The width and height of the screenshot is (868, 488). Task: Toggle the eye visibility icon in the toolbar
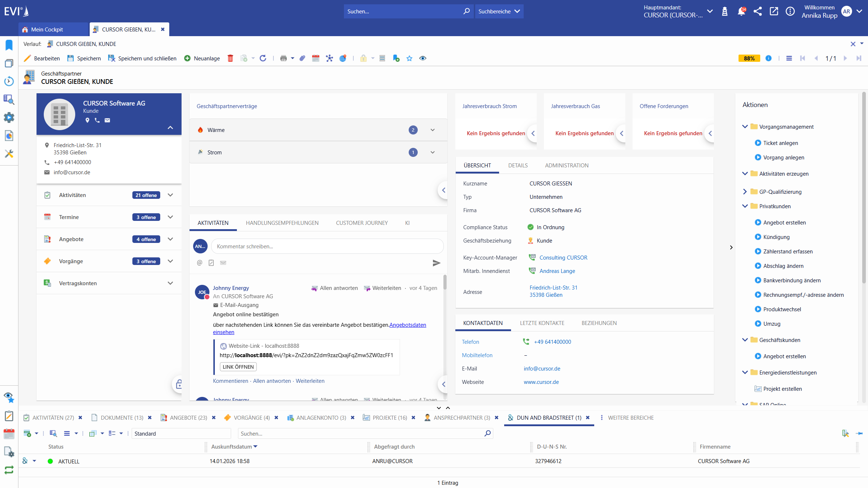422,58
